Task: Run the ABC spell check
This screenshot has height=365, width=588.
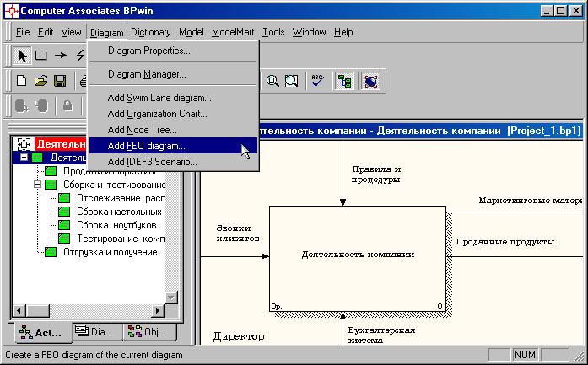Action: (318, 81)
